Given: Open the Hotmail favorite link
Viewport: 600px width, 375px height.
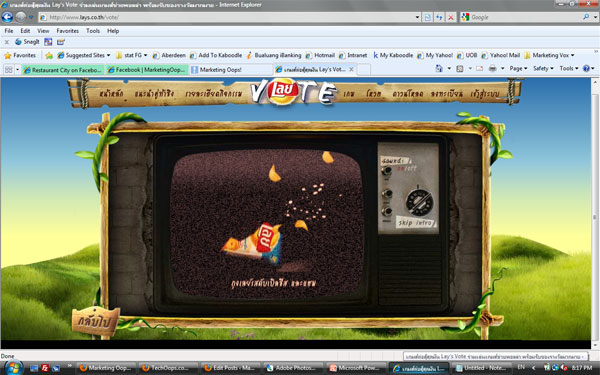Looking at the screenshot, I should click(320, 55).
